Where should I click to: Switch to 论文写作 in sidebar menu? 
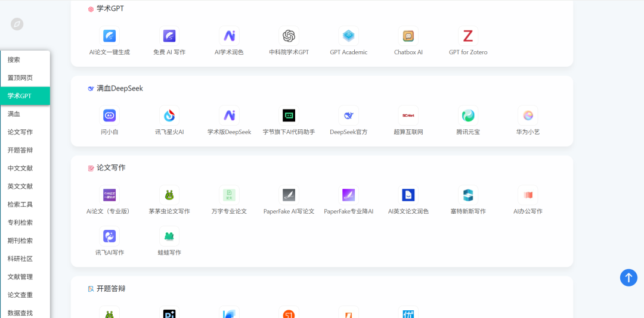[x=20, y=132]
